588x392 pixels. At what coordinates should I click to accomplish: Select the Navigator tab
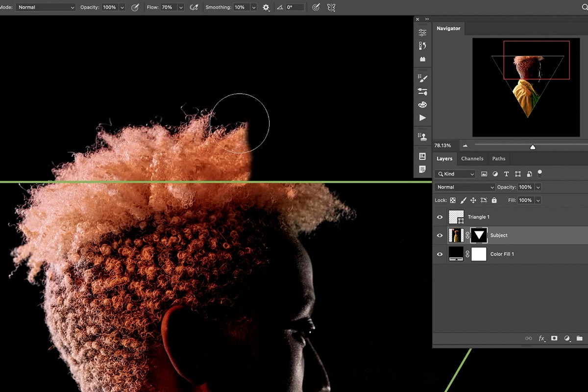tap(448, 28)
